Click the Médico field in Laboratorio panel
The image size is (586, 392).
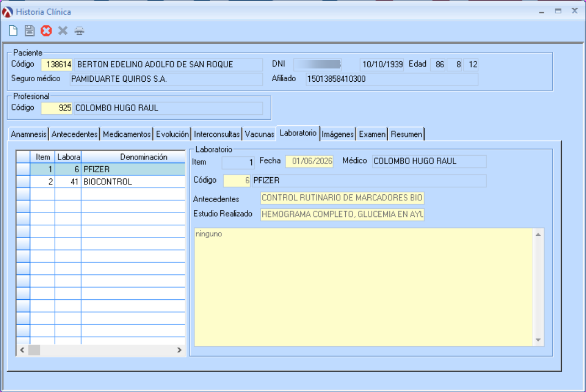click(x=429, y=161)
